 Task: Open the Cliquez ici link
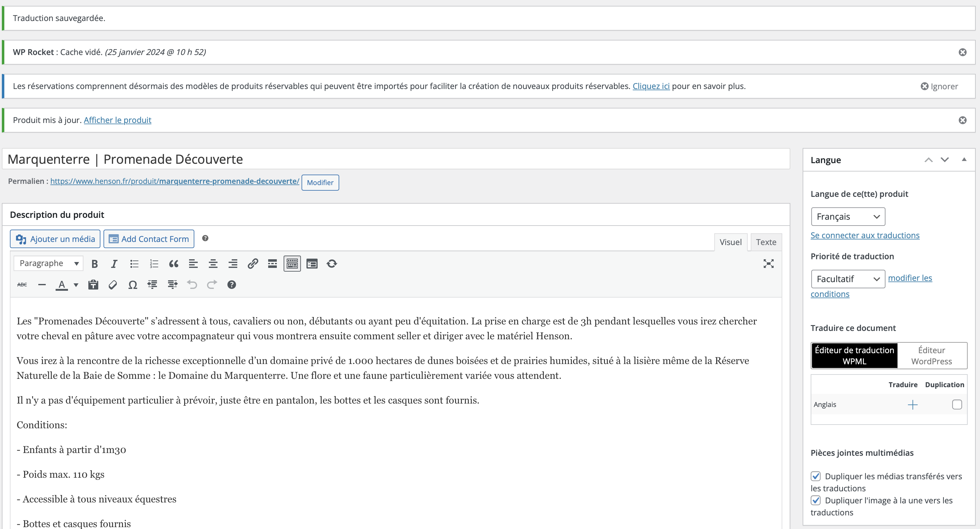(651, 86)
